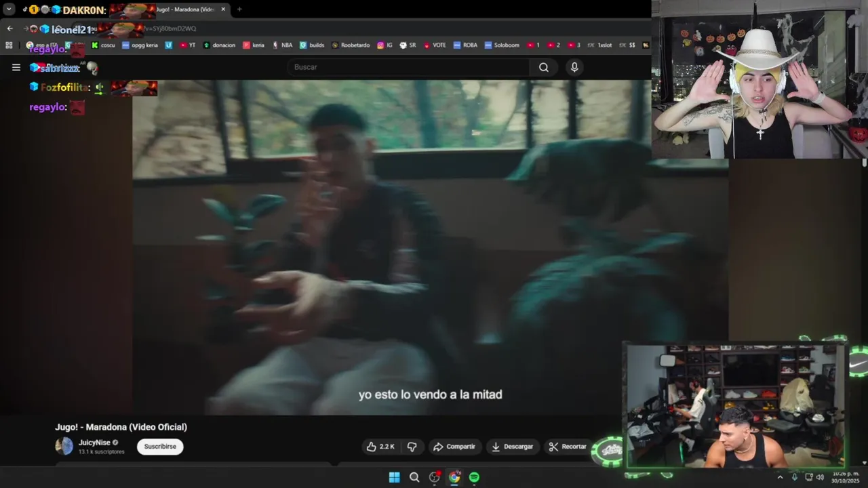Image resolution: width=868 pixels, height=488 pixels.
Task: Open the tab search dropdown arrow
Action: (9, 9)
